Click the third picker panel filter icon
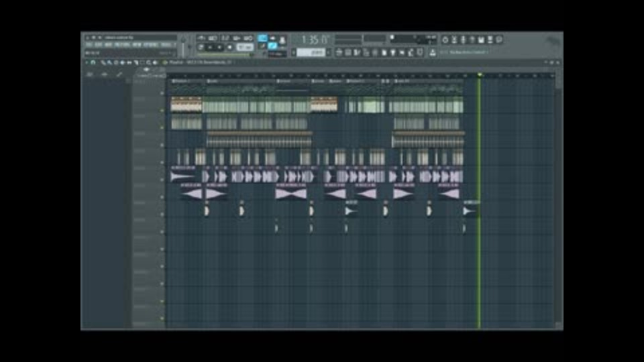644x362 pixels. pyautogui.click(x=119, y=74)
